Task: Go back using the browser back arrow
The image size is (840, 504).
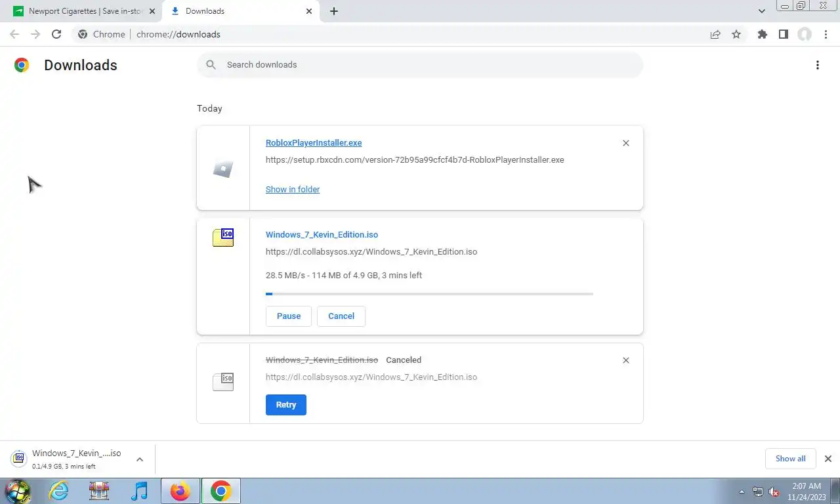Action: pyautogui.click(x=14, y=34)
